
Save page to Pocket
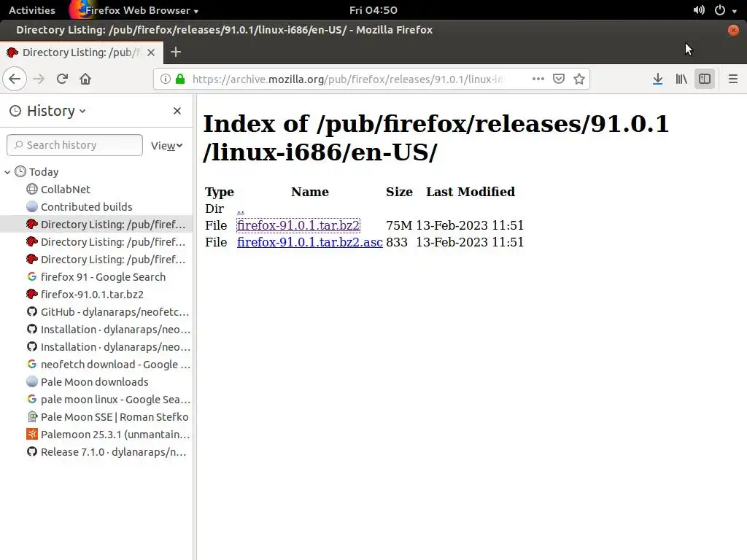coord(558,79)
